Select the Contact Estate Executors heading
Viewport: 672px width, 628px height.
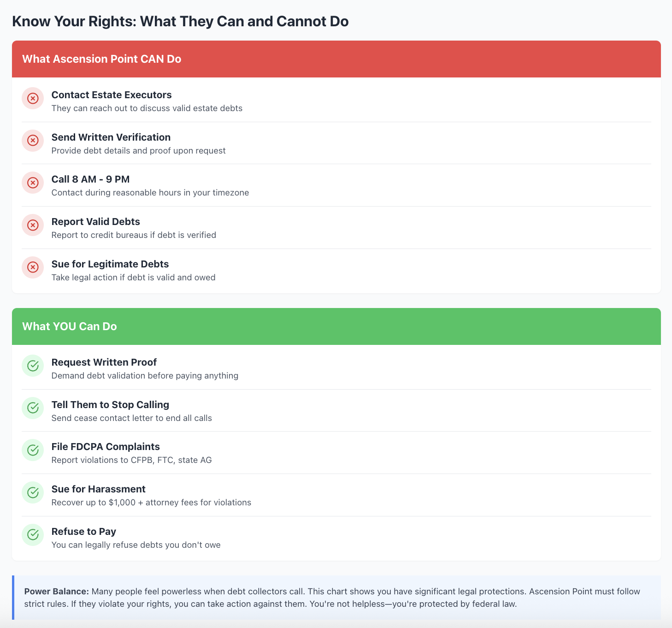[x=112, y=95]
